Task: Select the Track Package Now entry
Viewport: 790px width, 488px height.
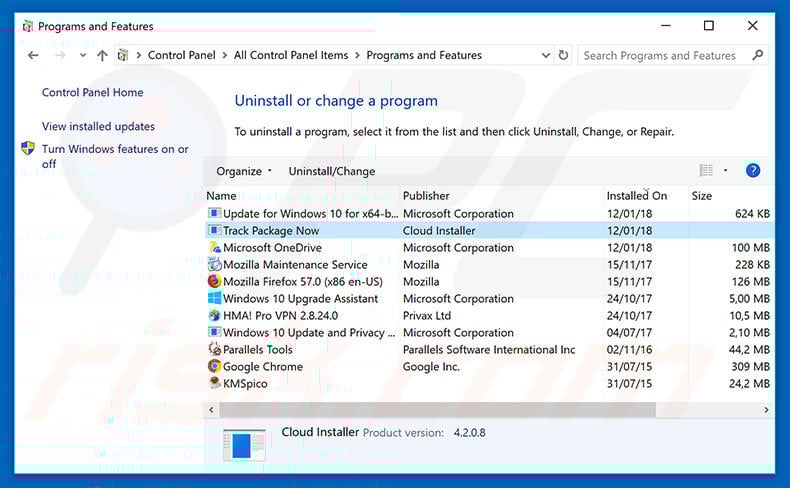Action: (490, 231)
